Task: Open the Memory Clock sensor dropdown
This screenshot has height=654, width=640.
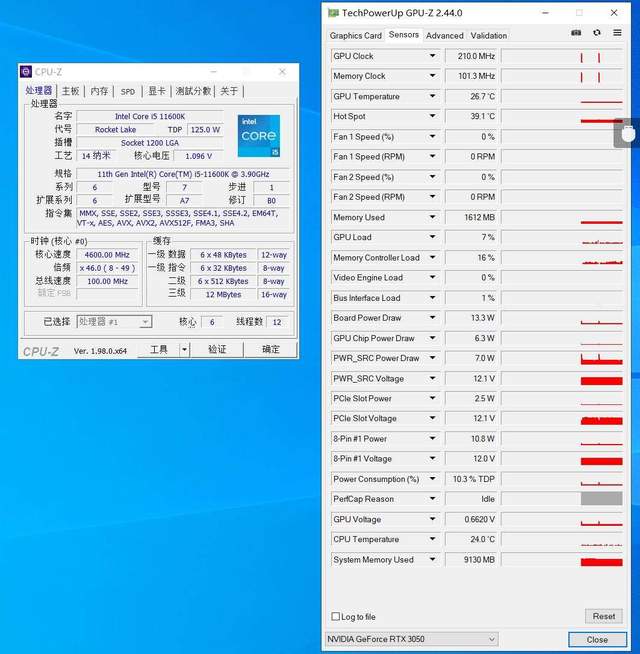Action: [x=433, y=76]
